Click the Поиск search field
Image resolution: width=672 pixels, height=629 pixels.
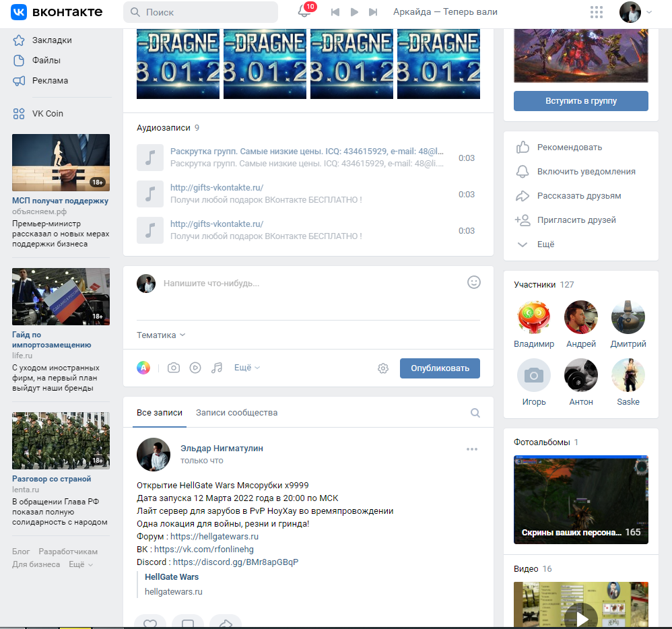(201, 12)
